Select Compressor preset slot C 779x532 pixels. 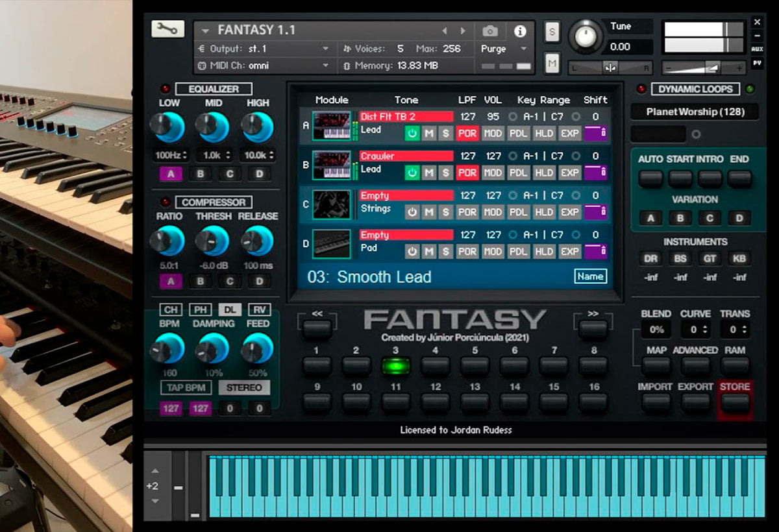pyautogui.click(x=230, y=281)
